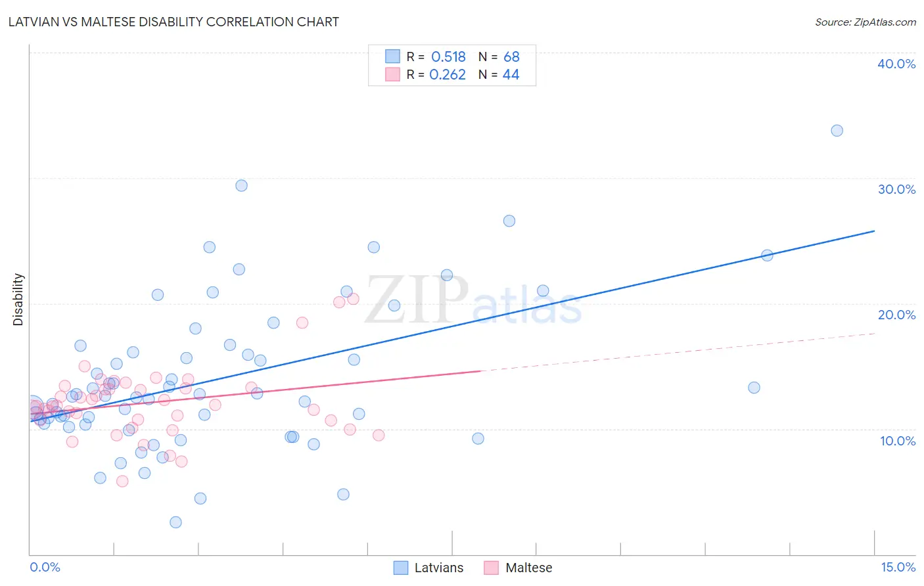Click the blue R = 0.518 swatch

(392, 56)
